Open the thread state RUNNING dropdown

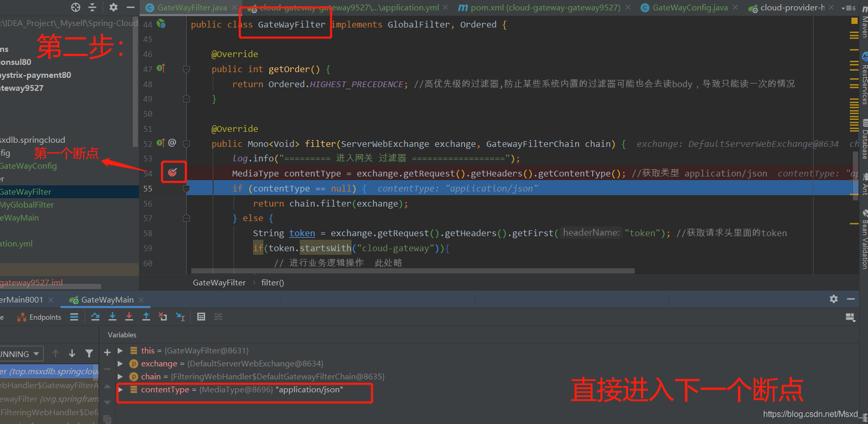tap(21, 354)
